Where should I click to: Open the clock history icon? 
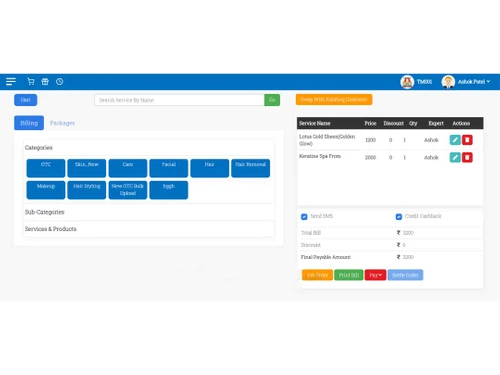click(60, 82)
